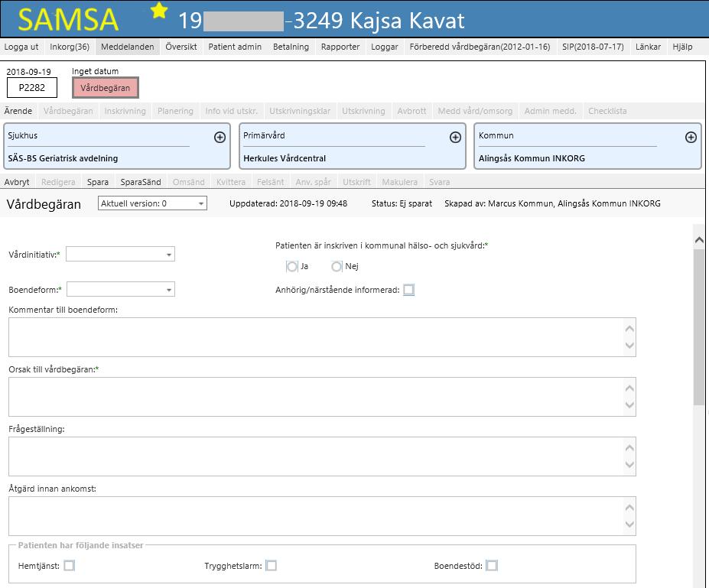This screenshot has width=709, height=588.
Task: Click the Status: Ej sparat text
Action: coord(402,203)
